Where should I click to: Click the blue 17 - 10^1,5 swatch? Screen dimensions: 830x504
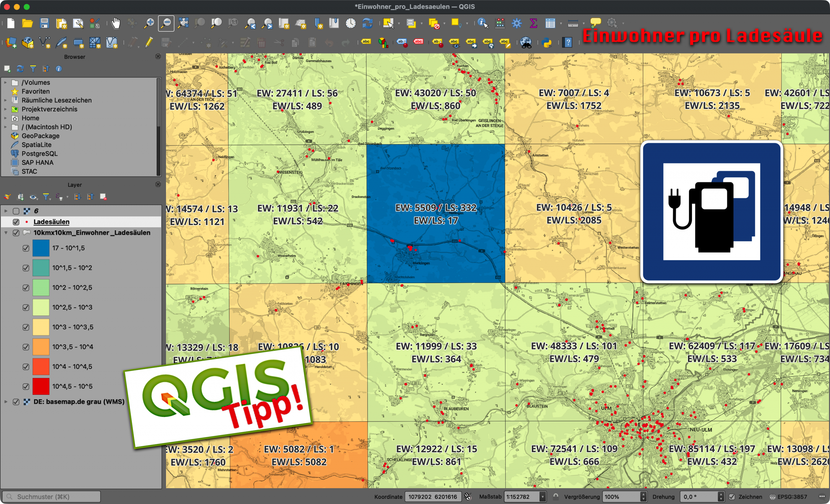point(41,248)
